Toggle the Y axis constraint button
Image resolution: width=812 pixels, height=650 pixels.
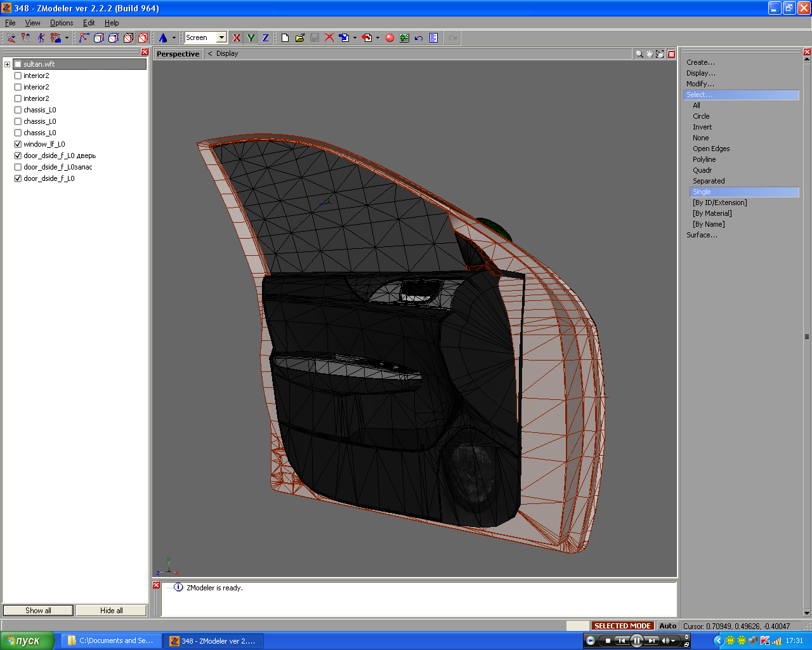point(251,38)
